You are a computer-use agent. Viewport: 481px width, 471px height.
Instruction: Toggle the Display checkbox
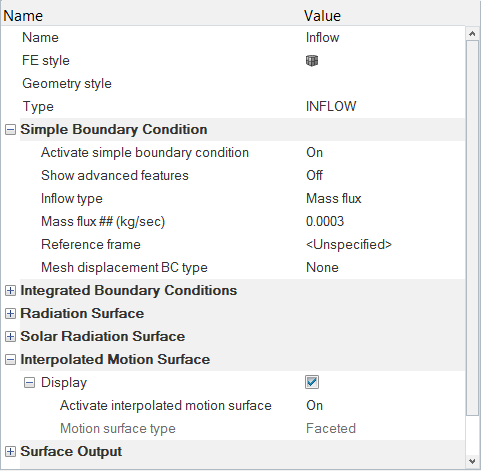[x=312, y=382]
